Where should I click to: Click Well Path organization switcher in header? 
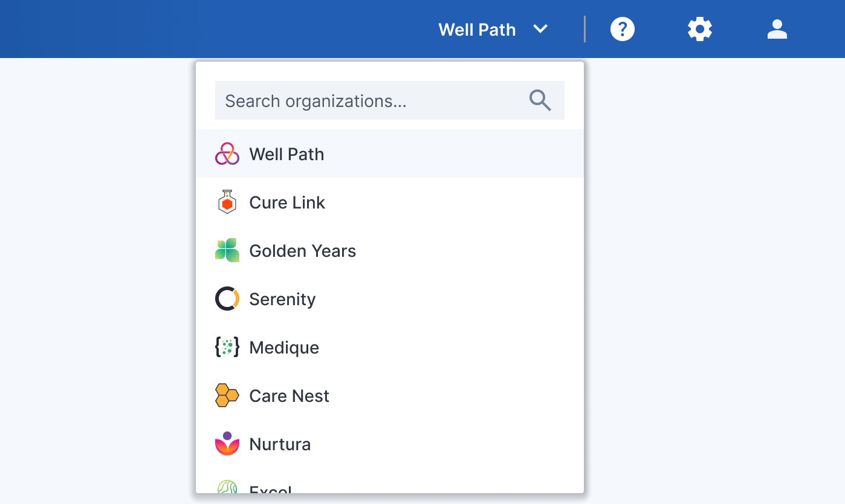477,30
